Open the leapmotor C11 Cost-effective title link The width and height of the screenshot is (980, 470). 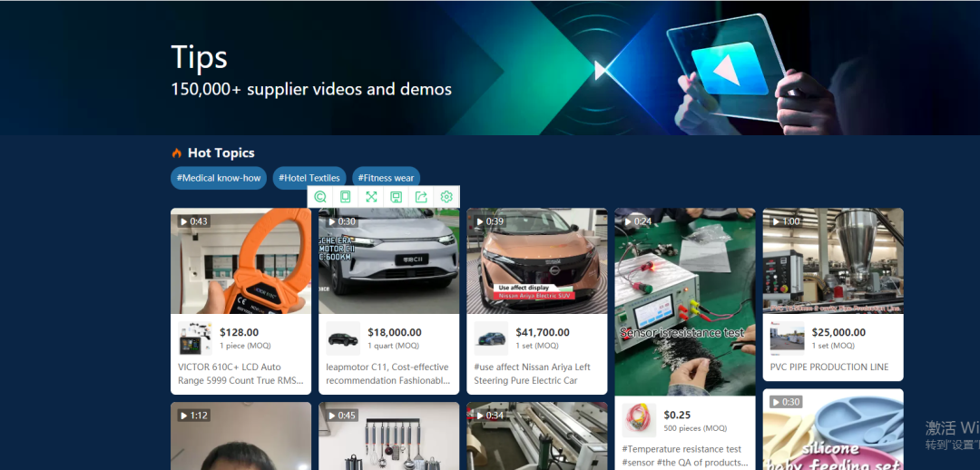pyautogui.click(x=388, y=374)
